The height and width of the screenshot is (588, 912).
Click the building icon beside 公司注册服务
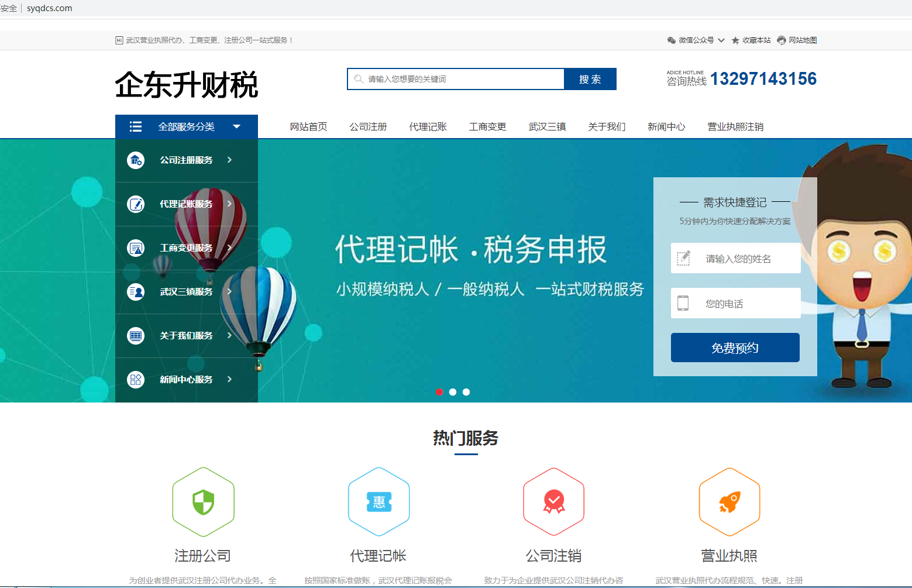[136, 160]
